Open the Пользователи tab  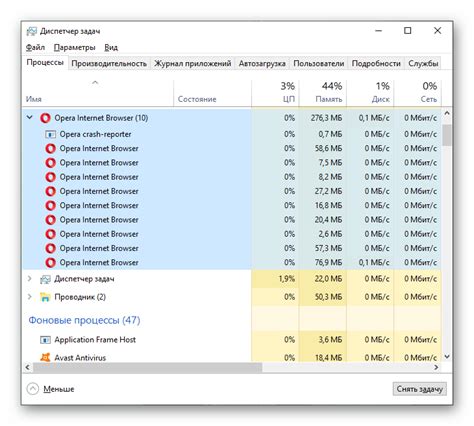319,63
